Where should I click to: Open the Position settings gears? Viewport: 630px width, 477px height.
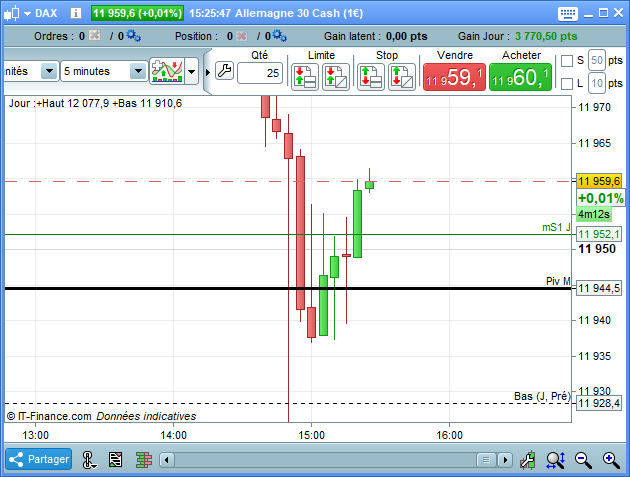click(x=280, y=36)
